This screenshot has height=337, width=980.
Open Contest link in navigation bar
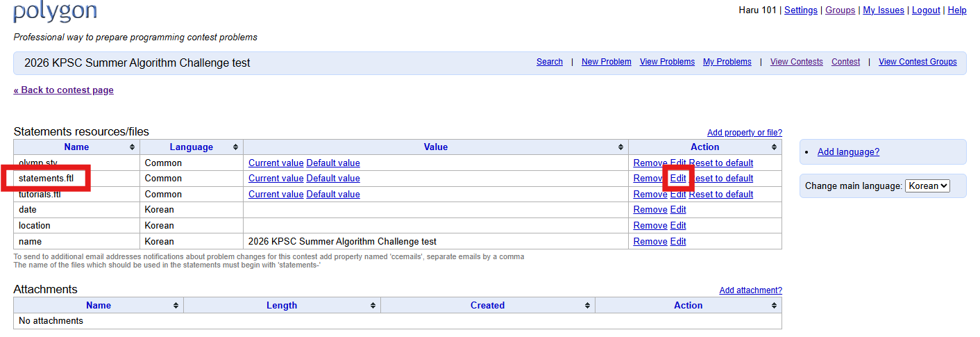[845, 62]
